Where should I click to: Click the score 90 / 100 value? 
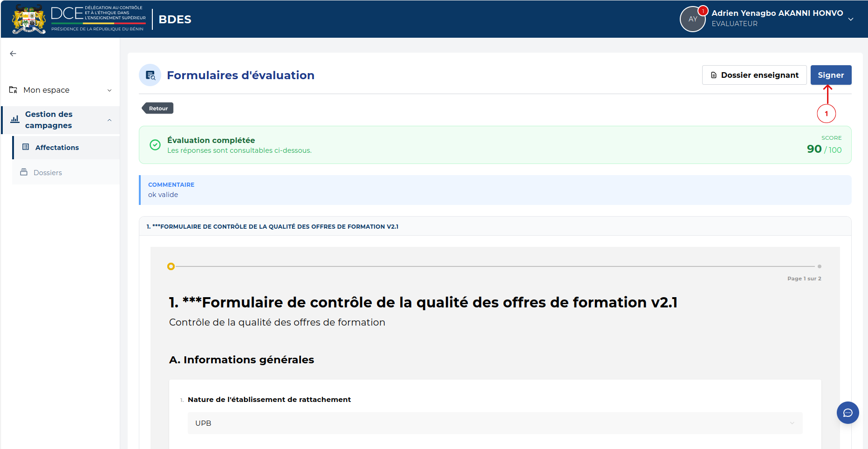pos(824,149)
